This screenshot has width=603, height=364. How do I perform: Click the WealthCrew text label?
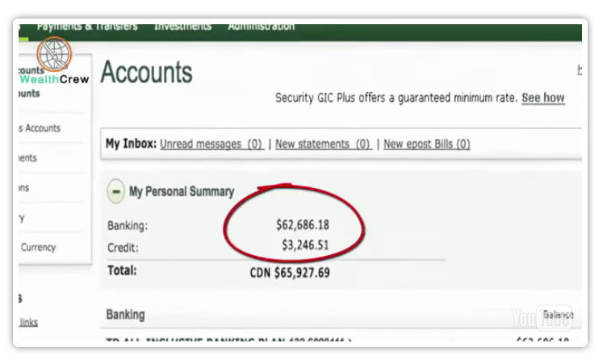(x=54, y=79)
